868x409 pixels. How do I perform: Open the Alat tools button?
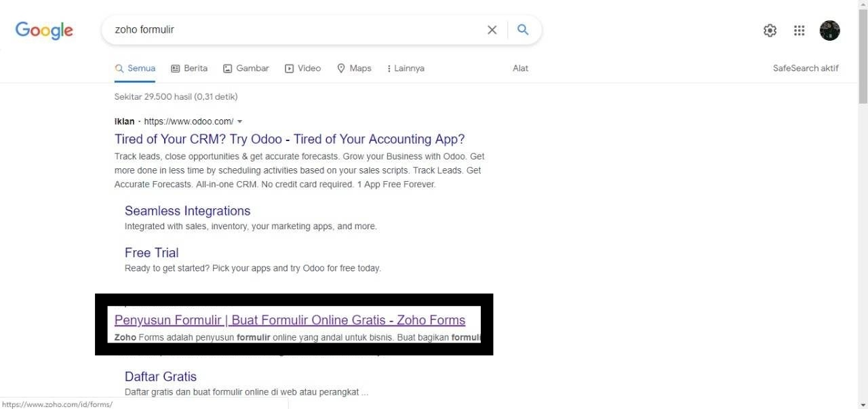(x=520, y=69)
